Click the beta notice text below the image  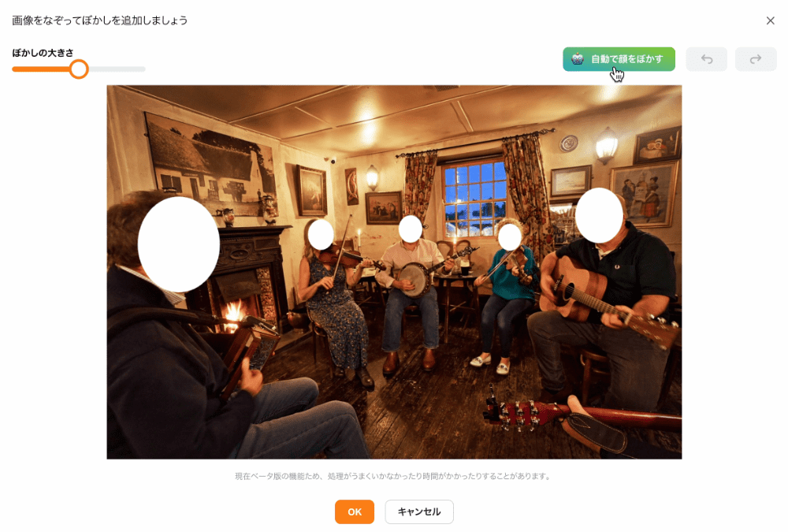click(393, 476)
